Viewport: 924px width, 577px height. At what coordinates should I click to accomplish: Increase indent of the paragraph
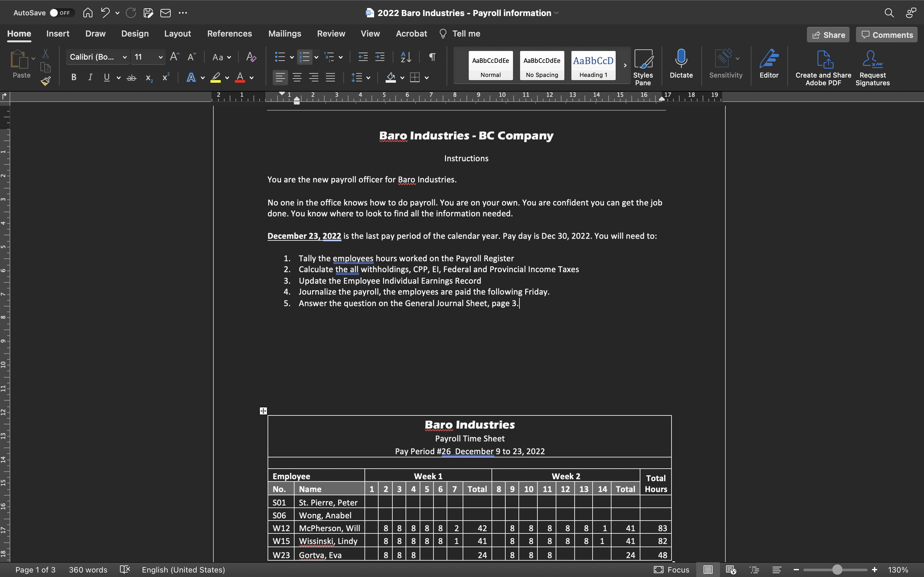click(x=380, y=57)
